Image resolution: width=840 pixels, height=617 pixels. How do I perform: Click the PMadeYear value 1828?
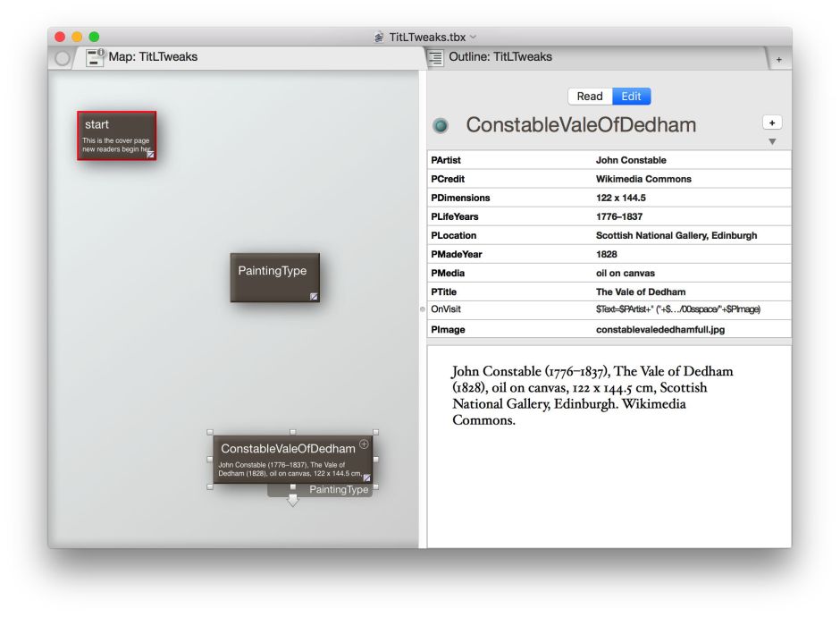click(x=609, y=254)
